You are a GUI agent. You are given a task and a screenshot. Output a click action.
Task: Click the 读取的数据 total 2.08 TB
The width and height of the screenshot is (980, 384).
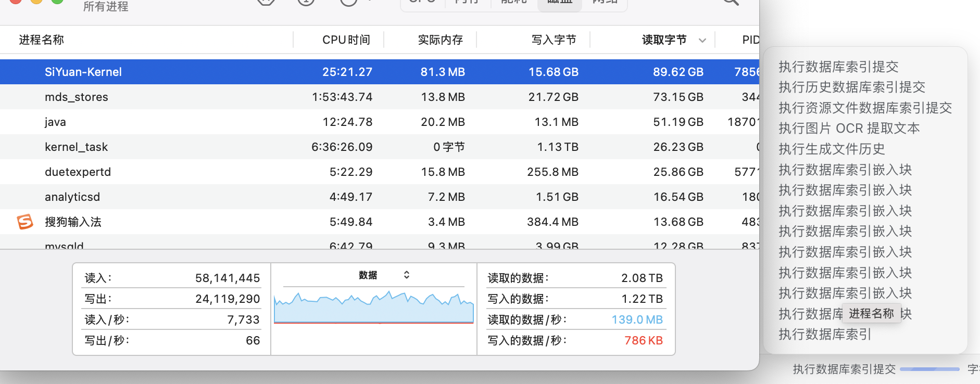[x=642, y=278]
